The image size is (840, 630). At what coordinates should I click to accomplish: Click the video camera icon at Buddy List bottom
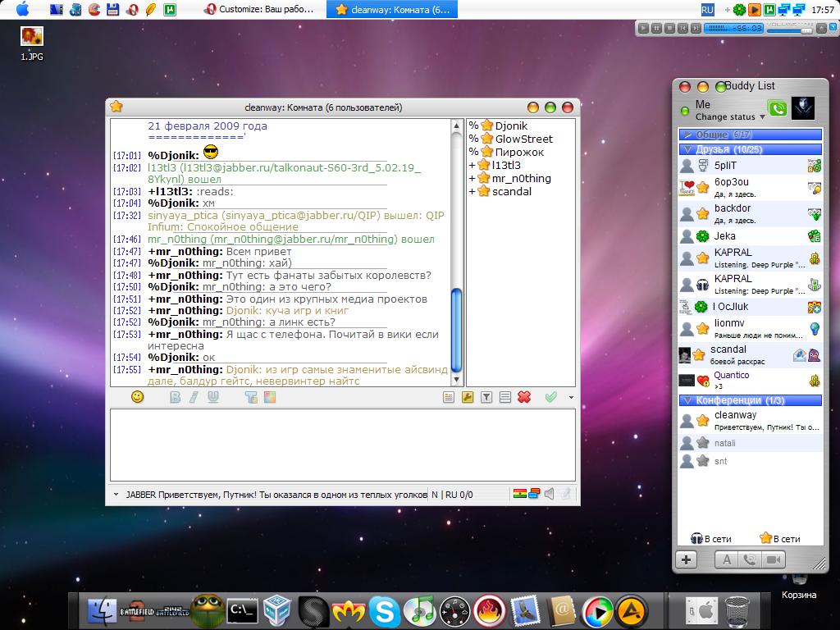pos(773,559)
